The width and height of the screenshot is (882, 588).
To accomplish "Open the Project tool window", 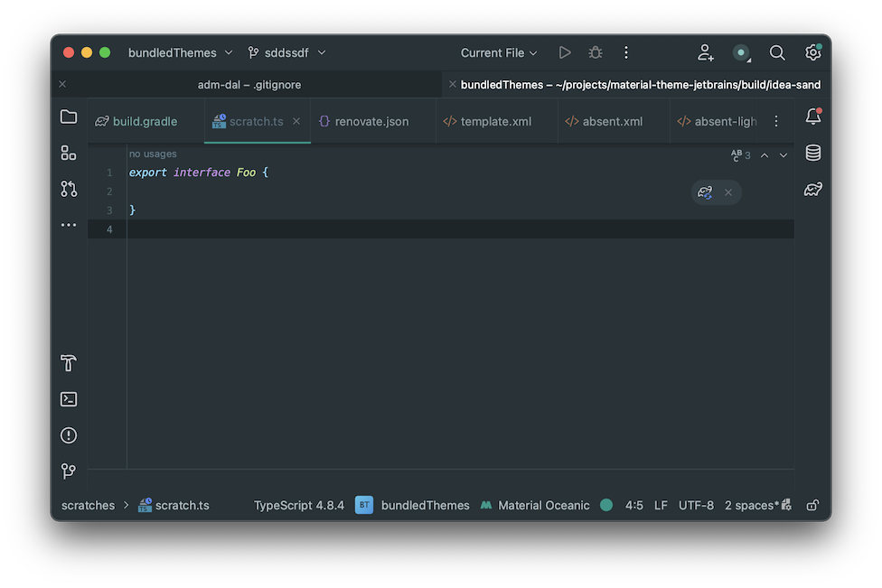I will pyautogui.click(x=68, y=116).
